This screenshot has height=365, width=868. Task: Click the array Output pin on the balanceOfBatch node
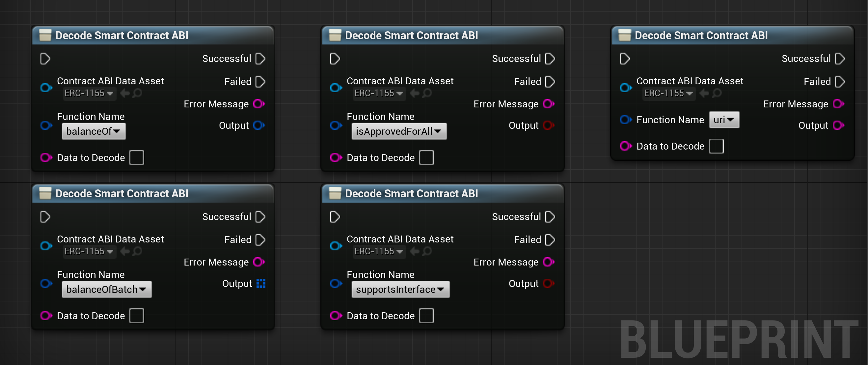point(261,283)
